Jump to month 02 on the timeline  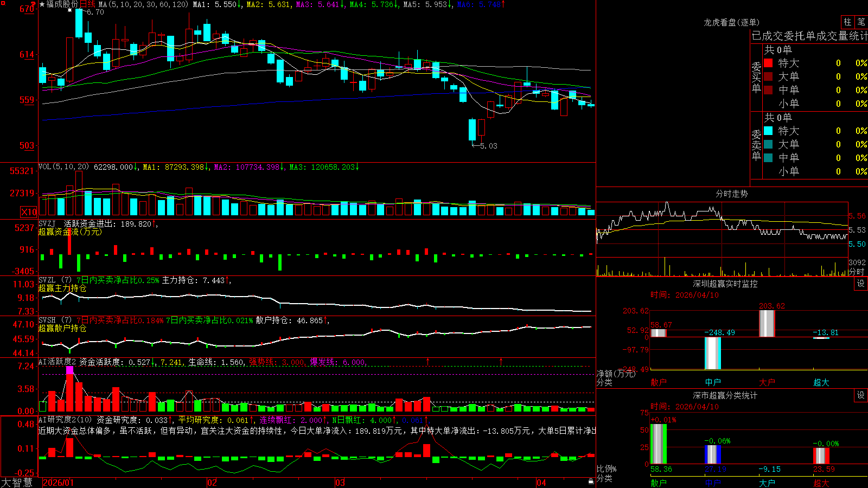point(212,483)
